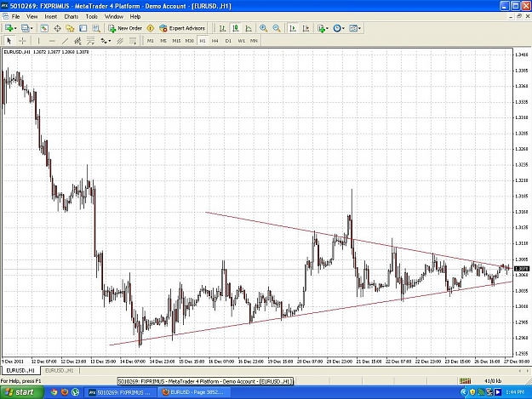Switch to M5 timeframe
Screen dimensions: 532x399
coord(163,41)
